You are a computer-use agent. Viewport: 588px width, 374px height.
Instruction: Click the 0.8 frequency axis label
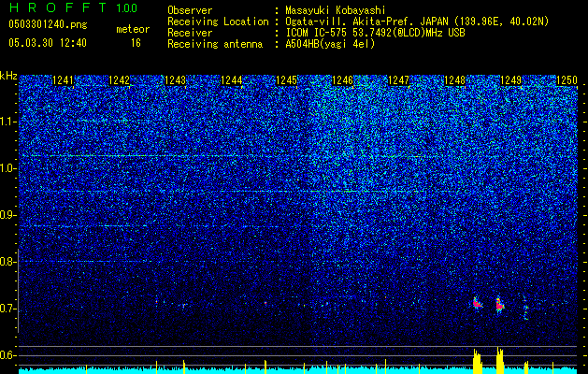[x=8, y=262]
